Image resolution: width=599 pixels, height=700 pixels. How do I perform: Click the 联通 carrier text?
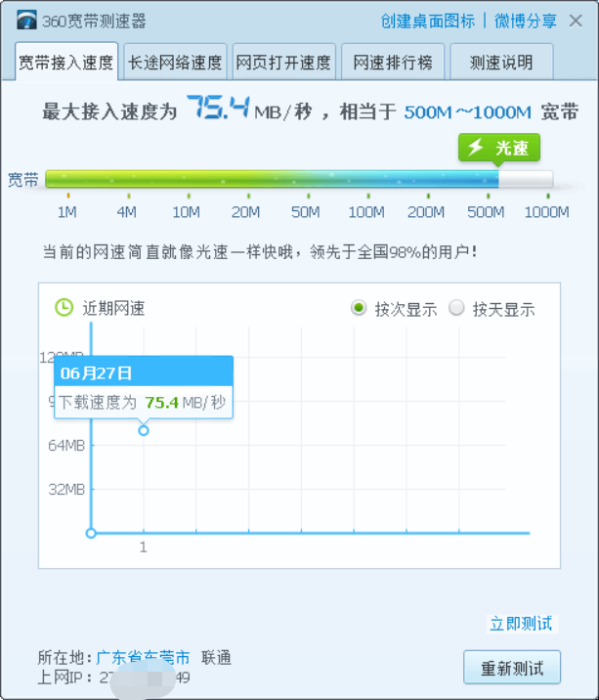[216, 658]
